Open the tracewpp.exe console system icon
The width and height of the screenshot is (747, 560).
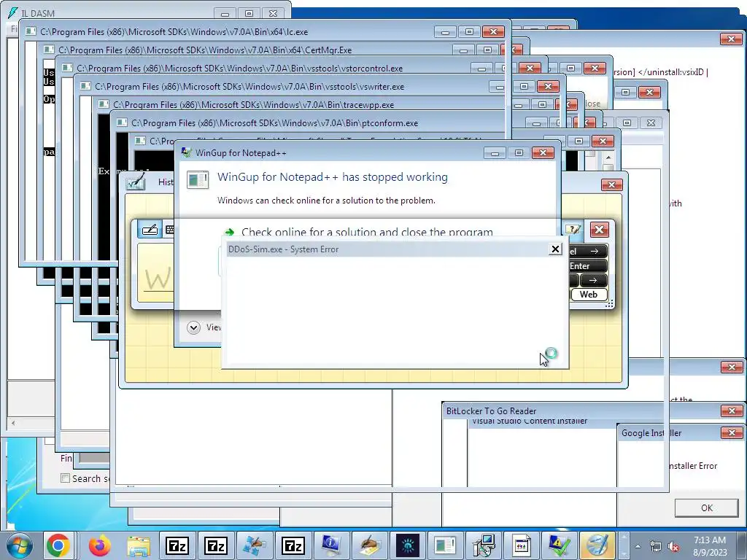pos(104,104)
